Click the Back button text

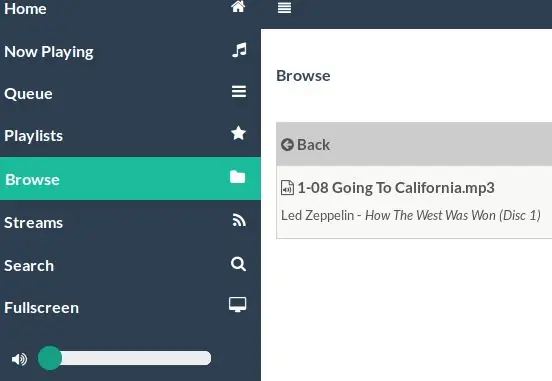[313, 145]
